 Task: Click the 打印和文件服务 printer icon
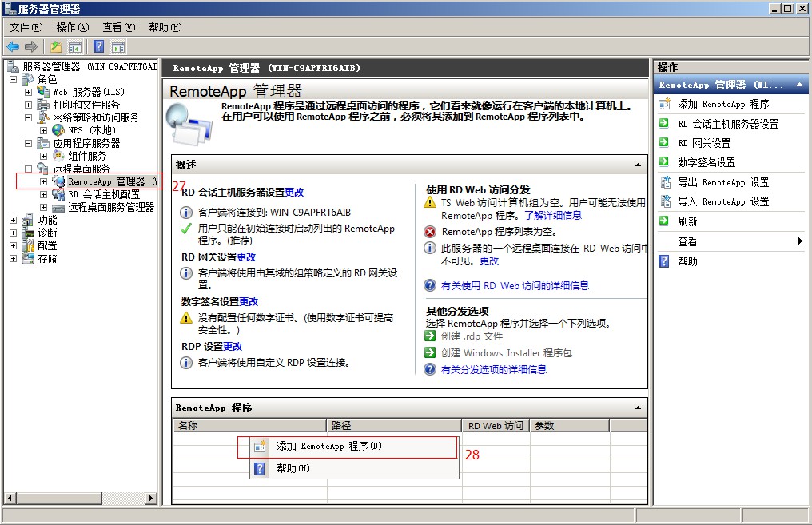(43, 105)
